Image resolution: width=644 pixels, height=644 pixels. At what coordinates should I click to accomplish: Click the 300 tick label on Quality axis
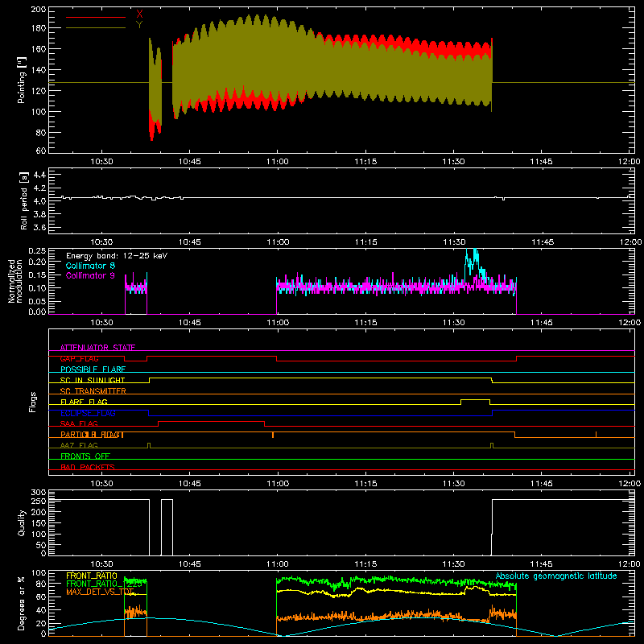pos(39,493)
